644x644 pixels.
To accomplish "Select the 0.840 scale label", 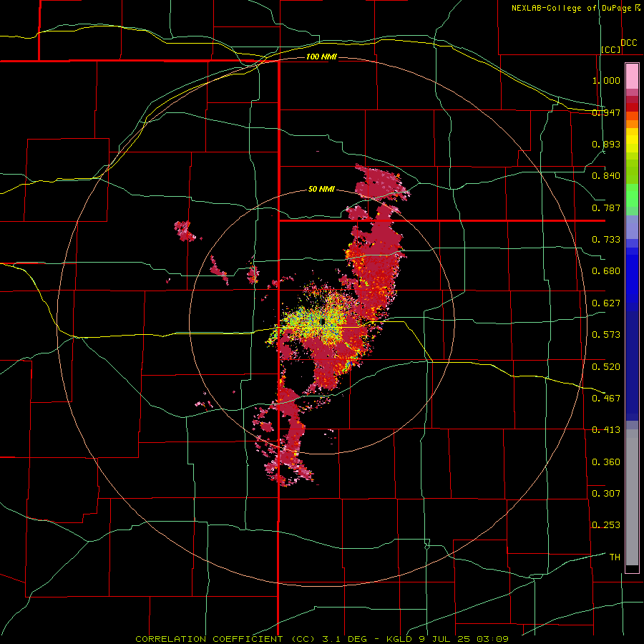I will click(x=606, y=176).
